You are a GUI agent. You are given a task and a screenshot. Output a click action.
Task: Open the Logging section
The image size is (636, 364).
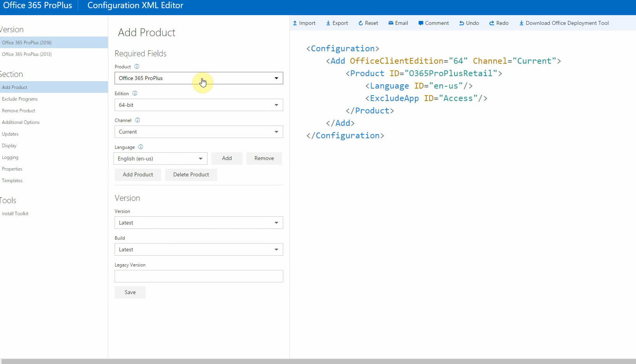click(x=54, y=157)
